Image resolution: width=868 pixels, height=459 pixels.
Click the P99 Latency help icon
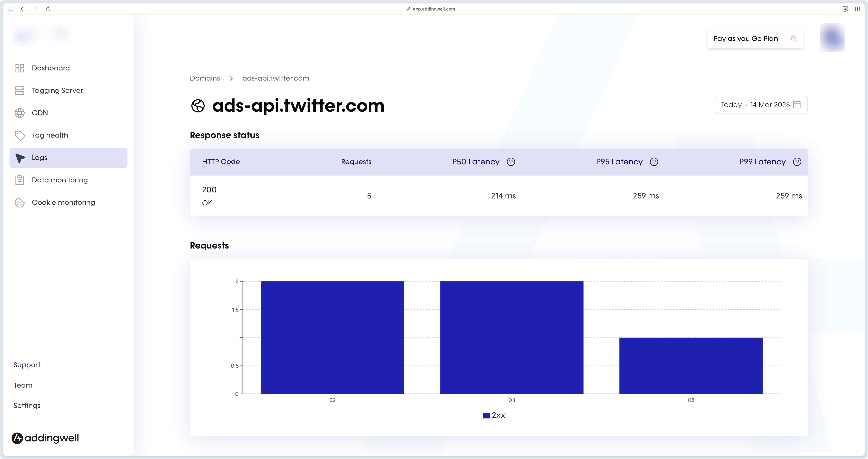pyautogui.click(x=797, y=162)
